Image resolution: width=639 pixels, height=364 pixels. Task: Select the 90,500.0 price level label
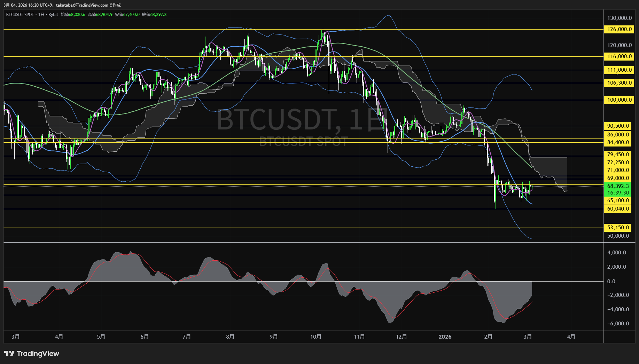pyautogui.click(x=618, y=126)
